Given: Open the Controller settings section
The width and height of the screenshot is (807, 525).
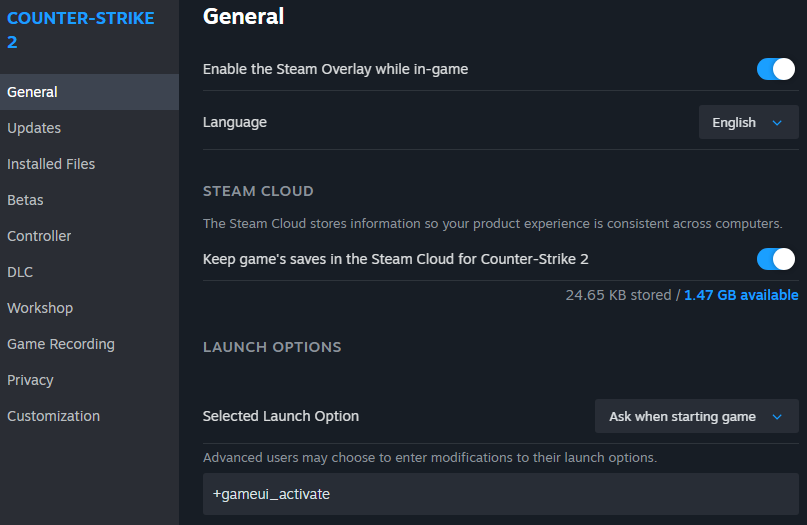Looking at the screenshot, I should [39, 236].
